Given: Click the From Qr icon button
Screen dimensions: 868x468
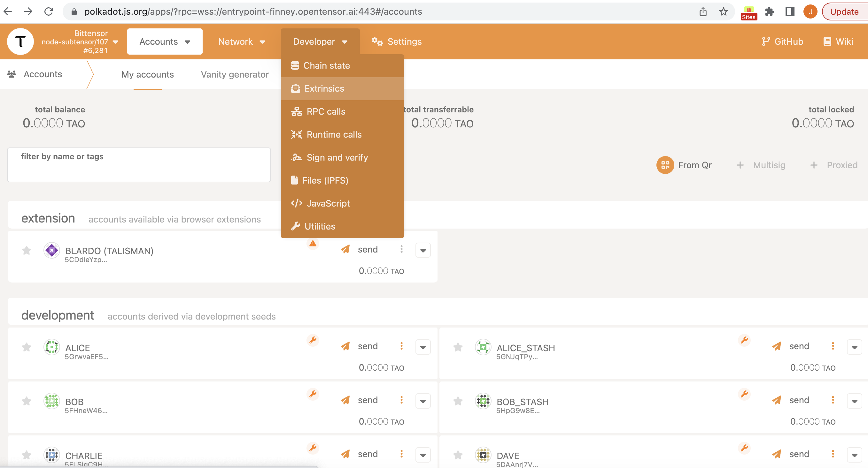Looking at the screenshot, I should tap(665, 165).
